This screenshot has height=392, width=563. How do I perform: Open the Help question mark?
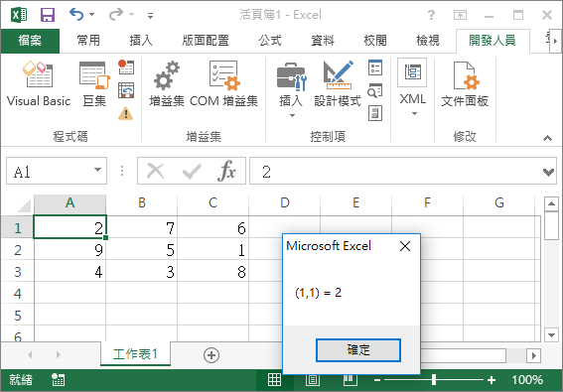point(431,15)
